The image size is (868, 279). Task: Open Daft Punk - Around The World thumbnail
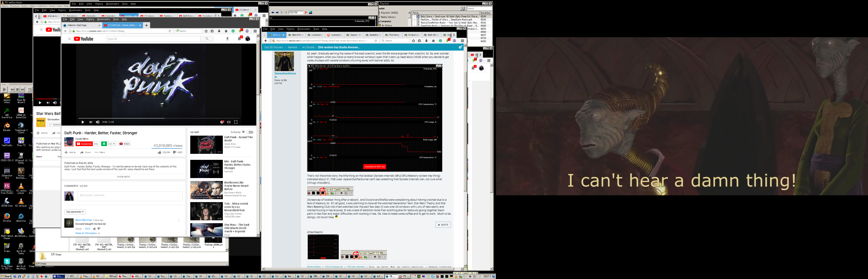tap(206, 145)
